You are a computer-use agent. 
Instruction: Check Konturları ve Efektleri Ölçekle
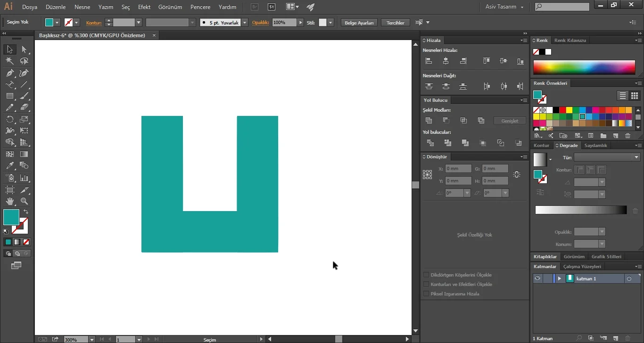[426, 285]
